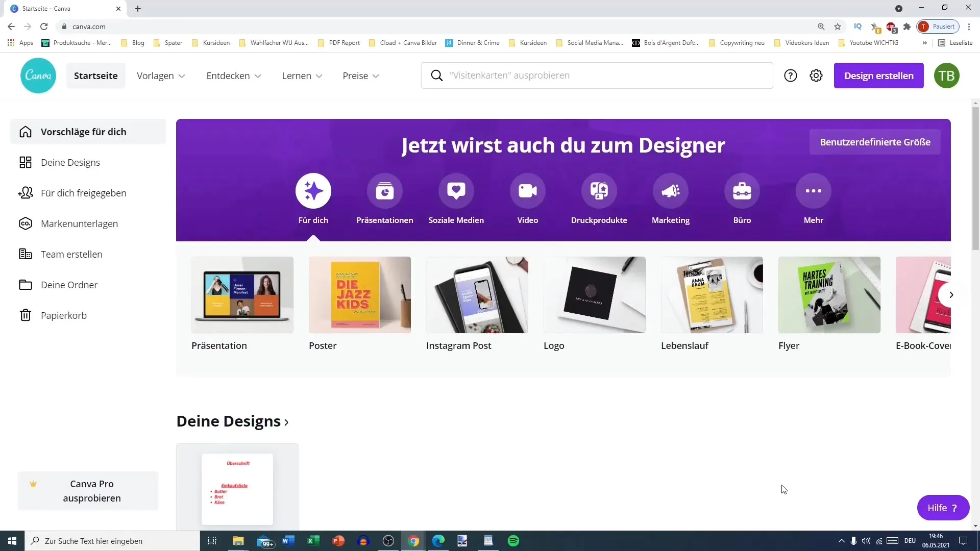Select the Marketing megaphone icon

click(x=671, y=191)
